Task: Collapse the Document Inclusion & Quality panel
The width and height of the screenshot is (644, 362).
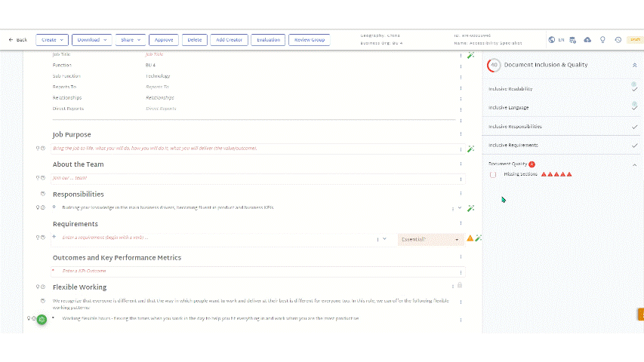Action: coord(634,66)
